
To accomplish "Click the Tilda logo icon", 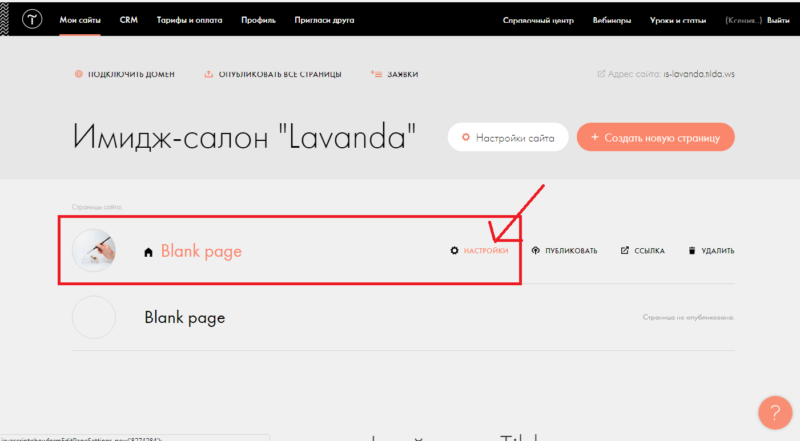I will (x=32, y=19).
